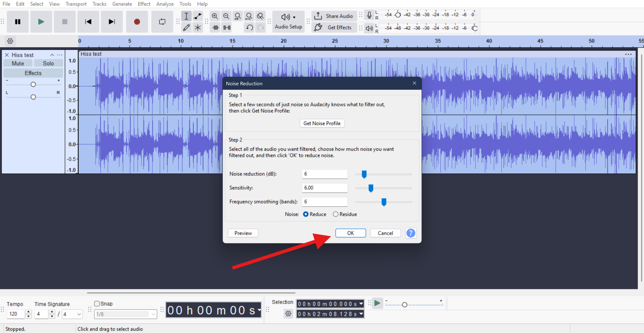Open the Tracks menu
This screenshot has height=333, width=644.
pyautogui.click(x=99, y=4)
